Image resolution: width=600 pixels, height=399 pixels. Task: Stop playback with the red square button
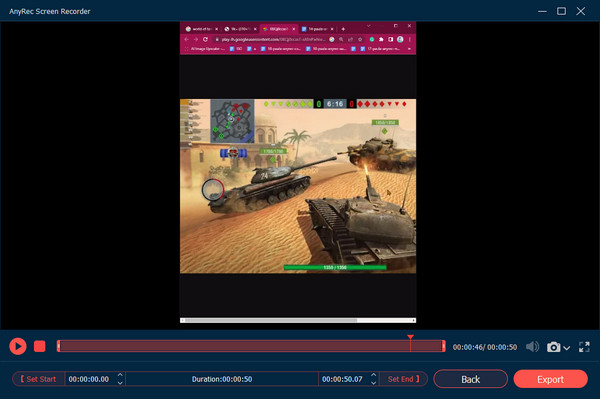[39, 347]
